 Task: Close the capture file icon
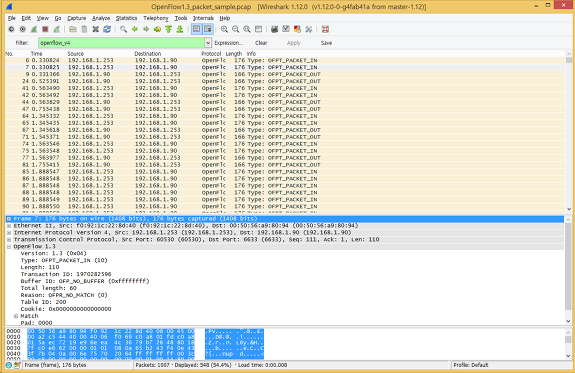[x=95, y=29]
